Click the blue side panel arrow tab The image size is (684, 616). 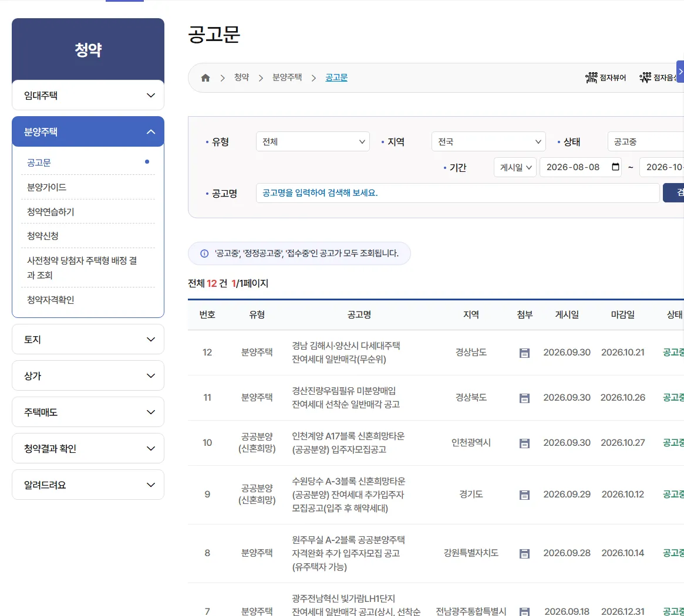(x=680, y=72)
